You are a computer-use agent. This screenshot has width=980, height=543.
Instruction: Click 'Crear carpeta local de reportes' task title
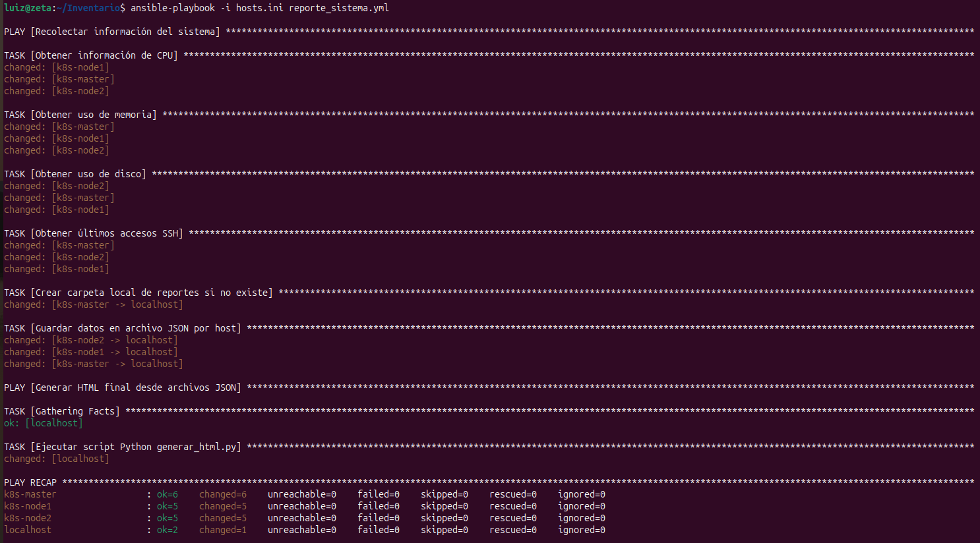tap(153, 293)
